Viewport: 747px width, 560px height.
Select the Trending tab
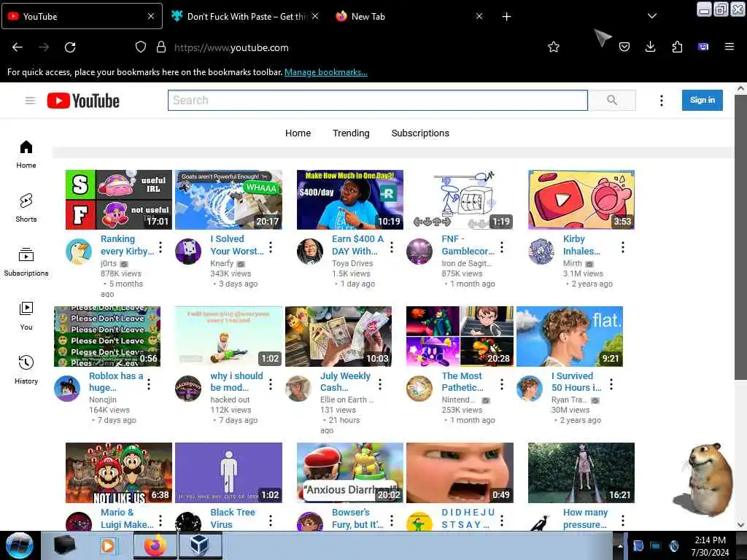click(351, 133)
